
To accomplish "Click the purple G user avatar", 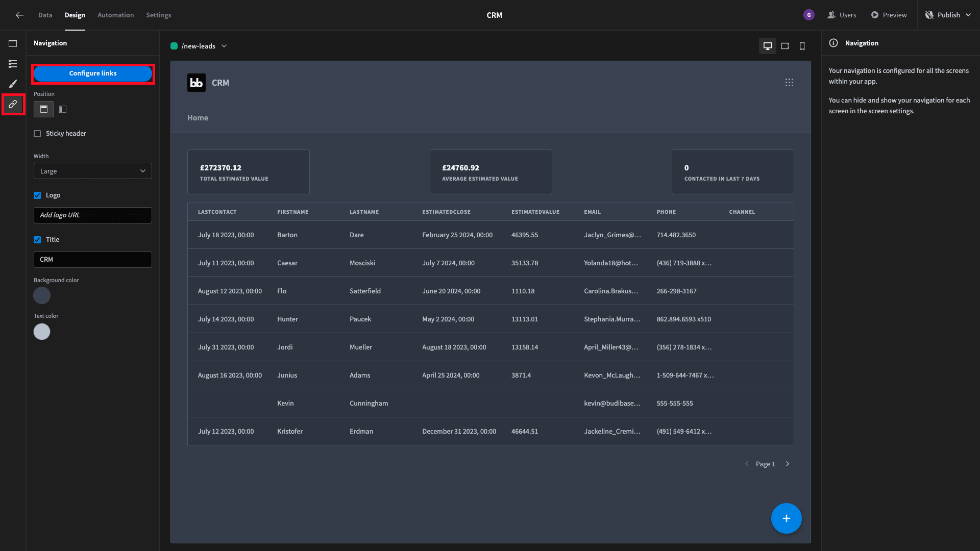I will [808, 15].
